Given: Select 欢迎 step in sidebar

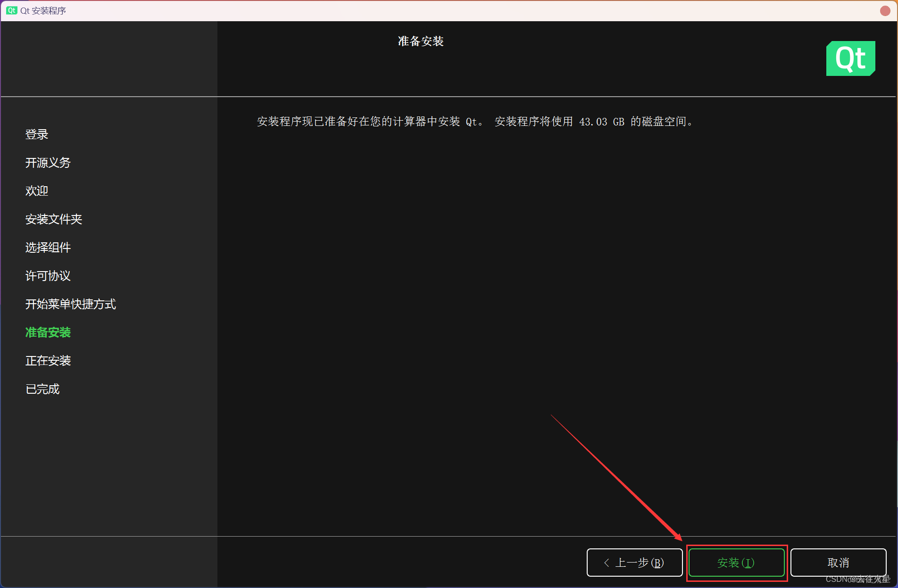Looking at the screenshot, I should click(37, 191).
